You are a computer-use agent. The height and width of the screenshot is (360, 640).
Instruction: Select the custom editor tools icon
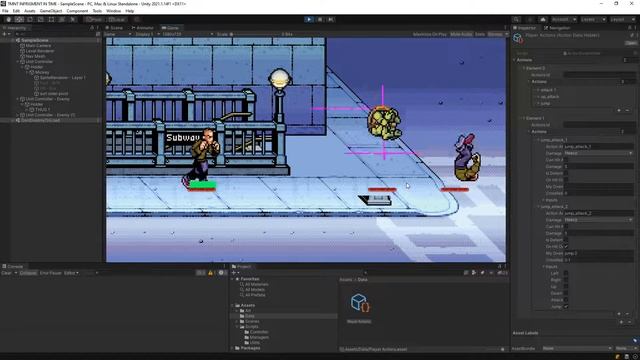tap(73, 19)
